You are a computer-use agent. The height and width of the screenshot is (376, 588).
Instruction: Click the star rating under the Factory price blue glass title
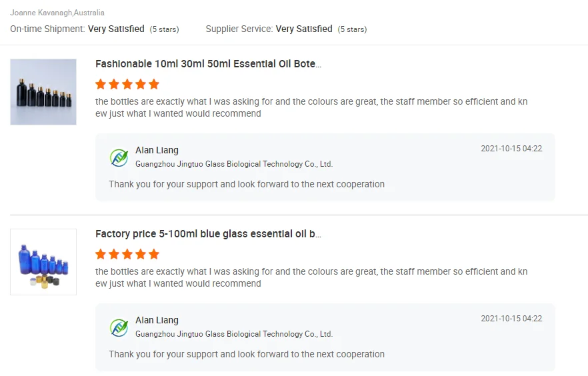click(x=127, y=254)
